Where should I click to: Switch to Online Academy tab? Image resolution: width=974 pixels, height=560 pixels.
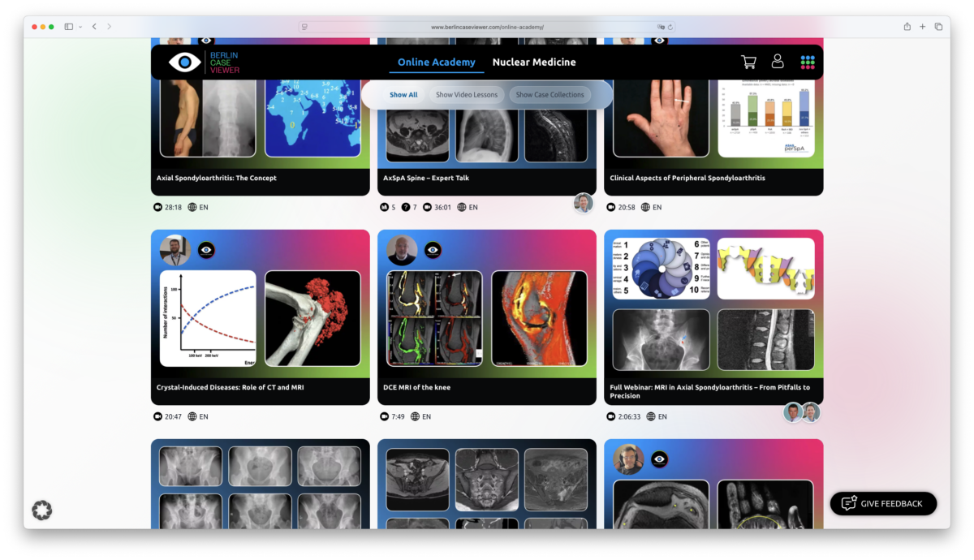[x=437, y=62]
